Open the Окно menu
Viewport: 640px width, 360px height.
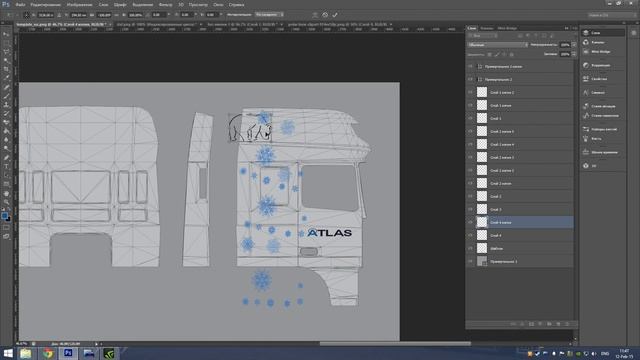(218, 4)
